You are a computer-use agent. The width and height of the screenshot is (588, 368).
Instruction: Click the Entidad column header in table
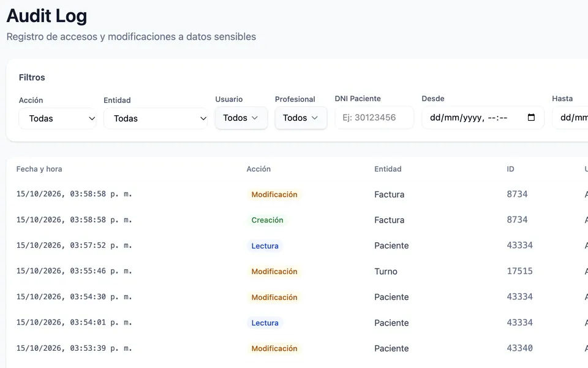click(x=388, y=169)
